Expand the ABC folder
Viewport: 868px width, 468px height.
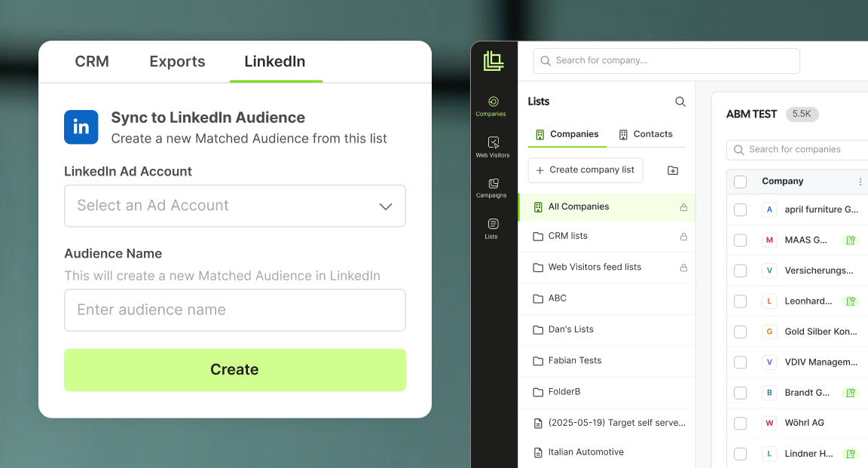(606, 298)
